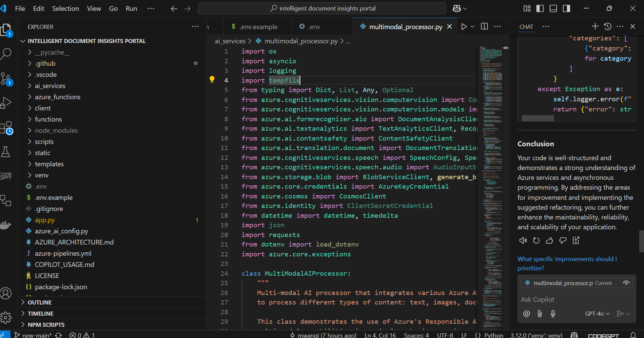644x338 pixels.
Task: Start a new chat with plus icon
Action: [x=595, y=26]
